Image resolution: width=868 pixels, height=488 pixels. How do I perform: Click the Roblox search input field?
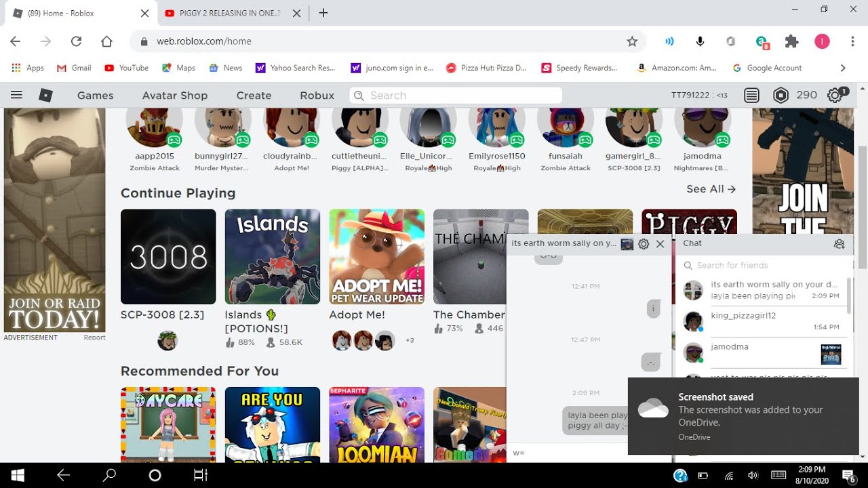pos(456,96)
